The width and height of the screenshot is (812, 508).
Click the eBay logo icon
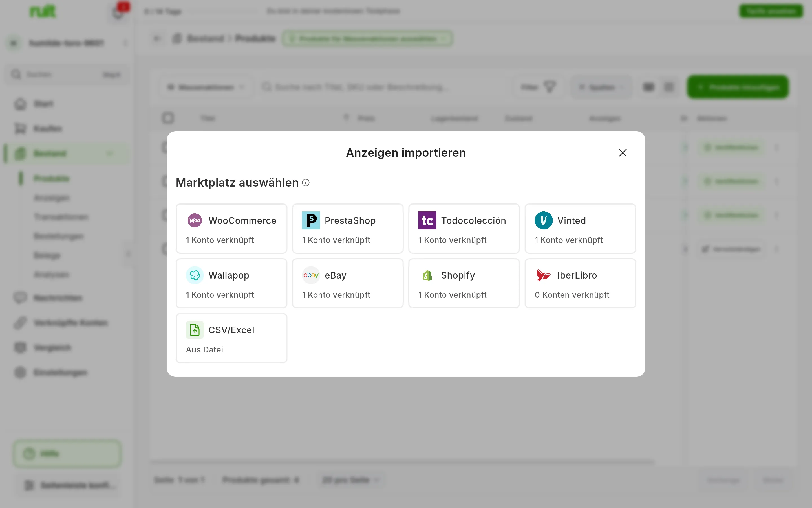click(x=311, y=275)
